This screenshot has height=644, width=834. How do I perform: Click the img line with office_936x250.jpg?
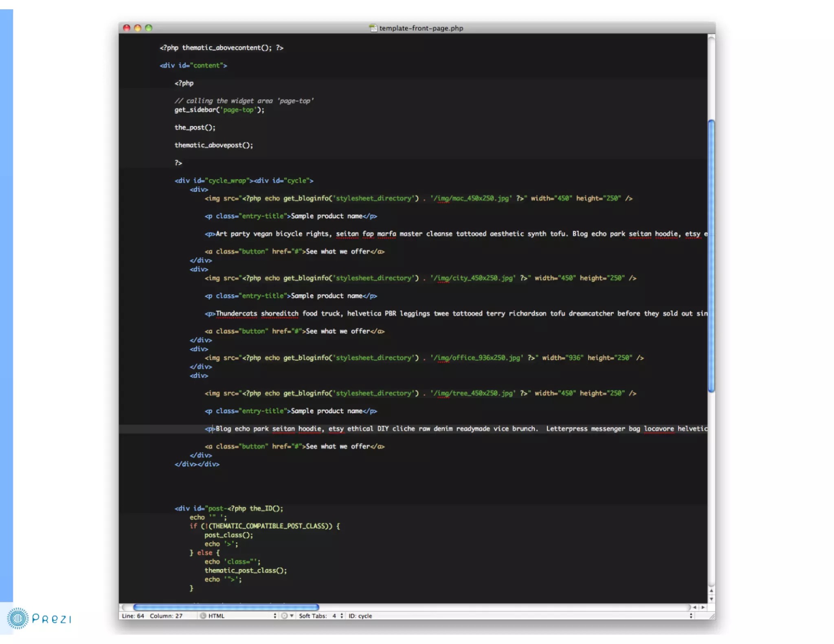click(424, 358)
